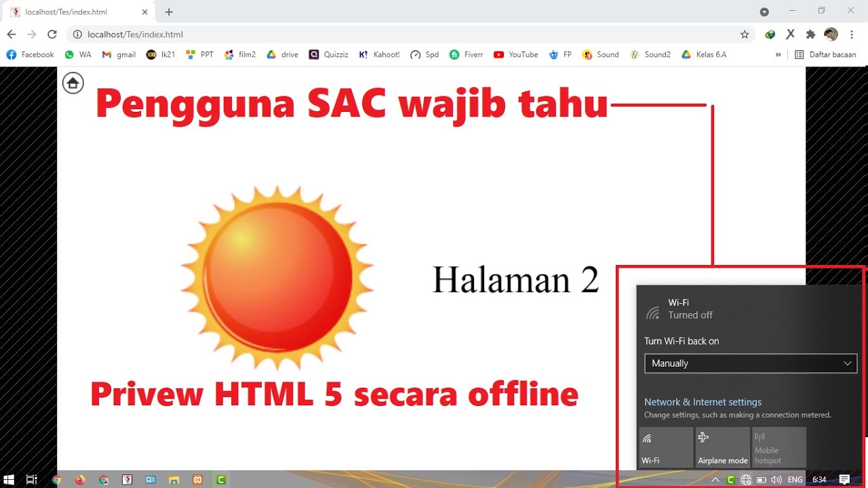Open the Fiverr bookmark
This screenshot has height=488, width=868.
(x=466, y=54)
